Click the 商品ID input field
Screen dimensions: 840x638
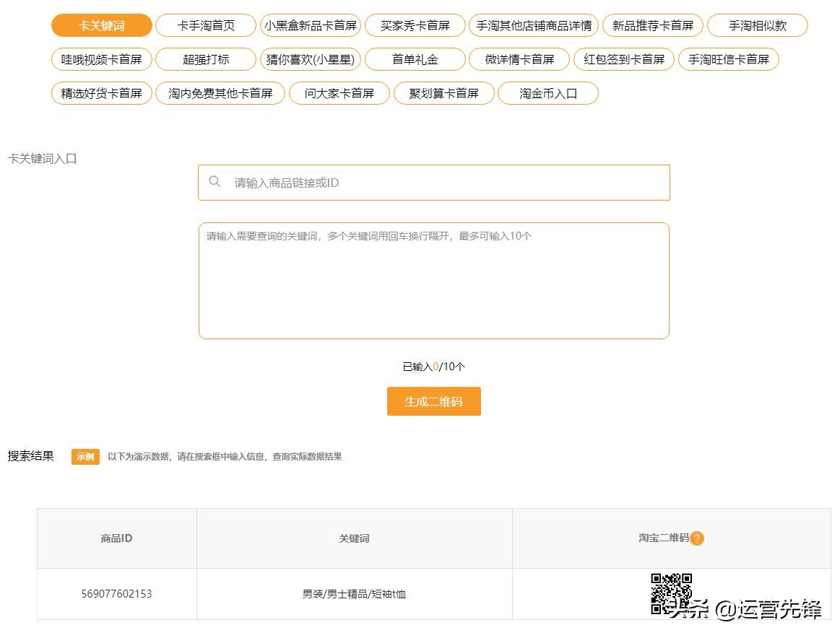(x=433, y=182)
